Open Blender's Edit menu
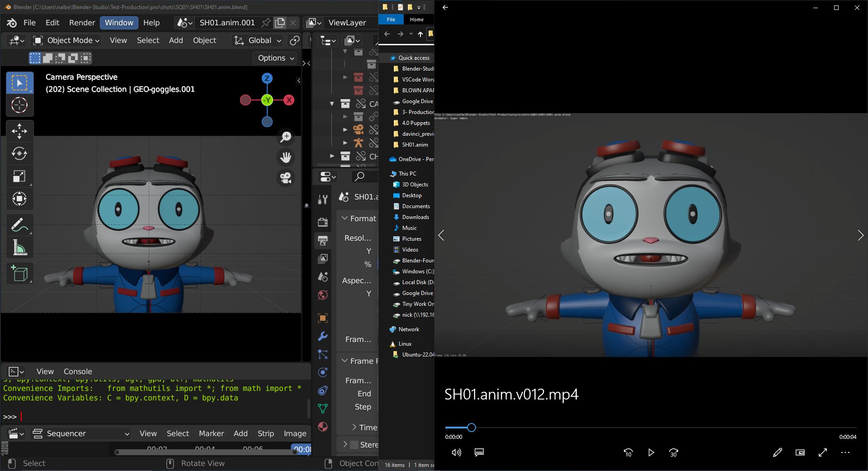The width and height of the screenshot is (868, 471). coord(52,23)
